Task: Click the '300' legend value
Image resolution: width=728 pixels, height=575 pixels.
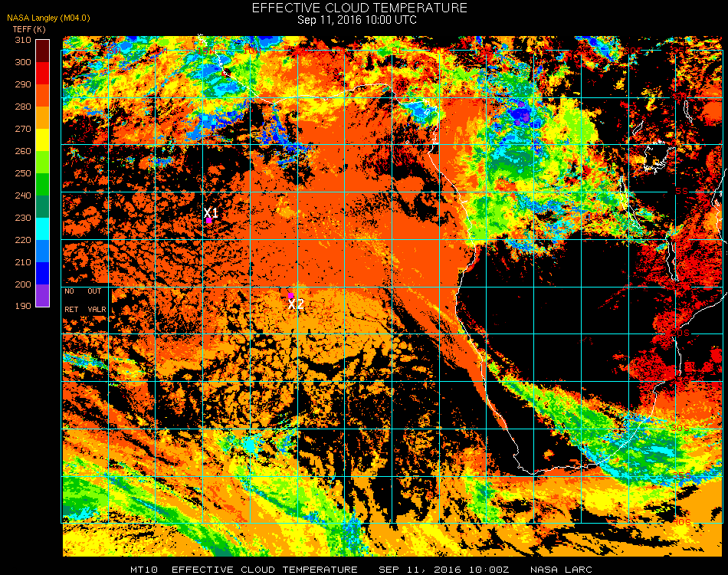Action: coord(23,62)
